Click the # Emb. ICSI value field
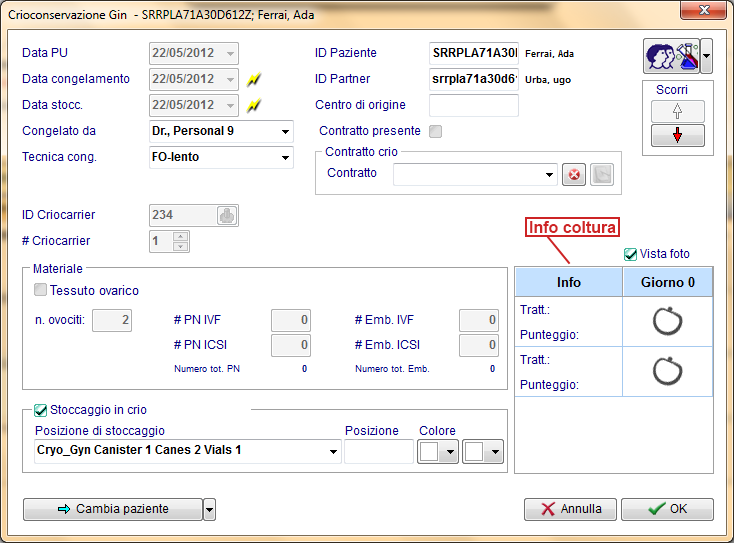Image resolution: width=734 pixels, height=543 pixels. (479, 345)
